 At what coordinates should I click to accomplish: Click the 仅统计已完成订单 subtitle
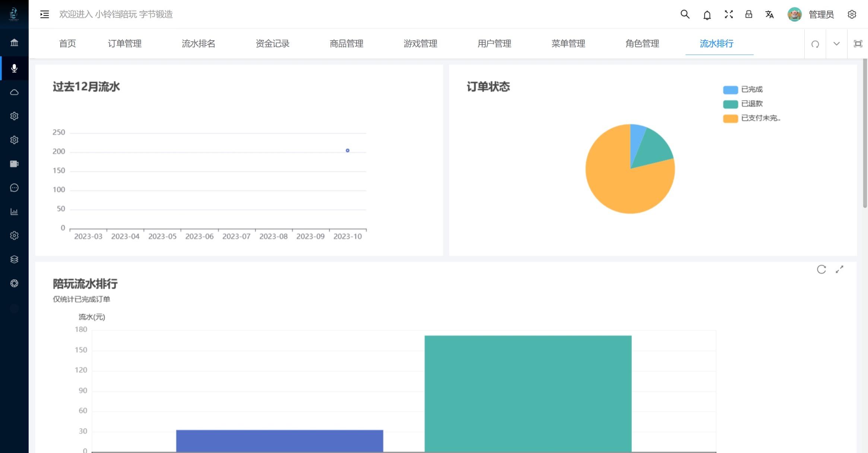click(x=81, y=299)
